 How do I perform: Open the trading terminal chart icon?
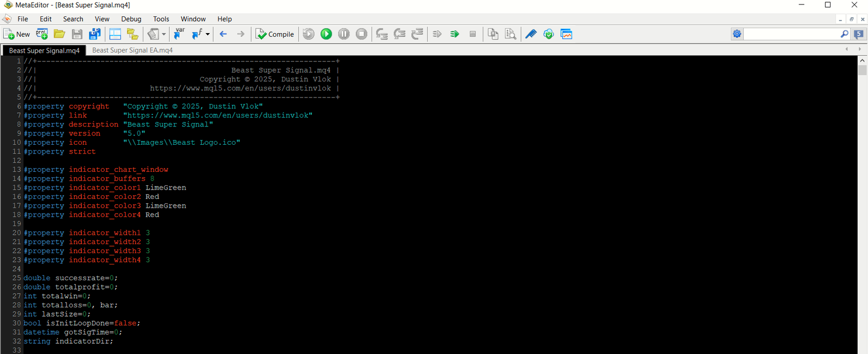click(x=566, y=34)
